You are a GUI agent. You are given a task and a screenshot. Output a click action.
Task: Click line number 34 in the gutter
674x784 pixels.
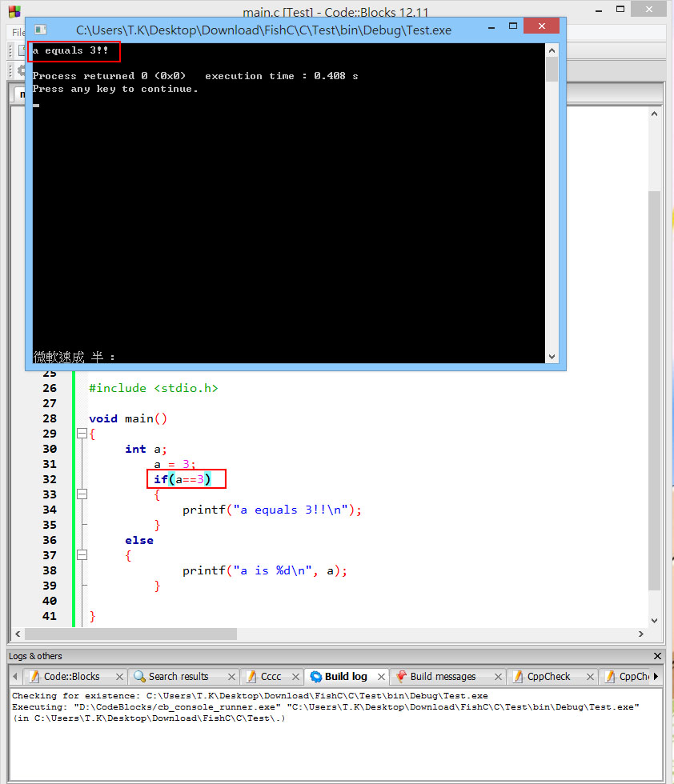click(x=50, y=510)
